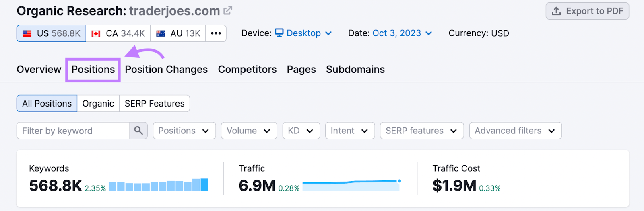Open the Desktop device dropdown
This screenshot has width=644, height=211.
coord(303,33)
